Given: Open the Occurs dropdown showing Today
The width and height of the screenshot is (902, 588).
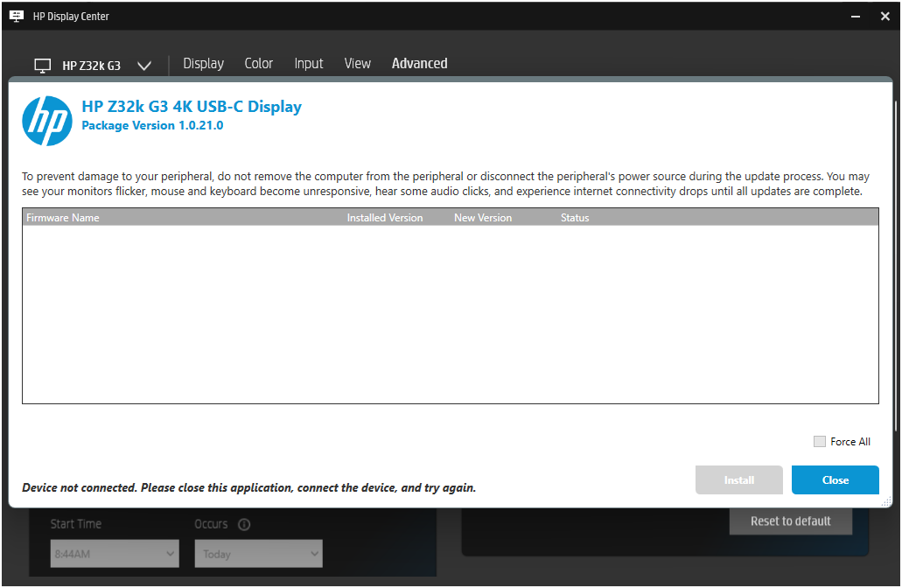Looking at the screenshot, I should click(x=258, y=553).
